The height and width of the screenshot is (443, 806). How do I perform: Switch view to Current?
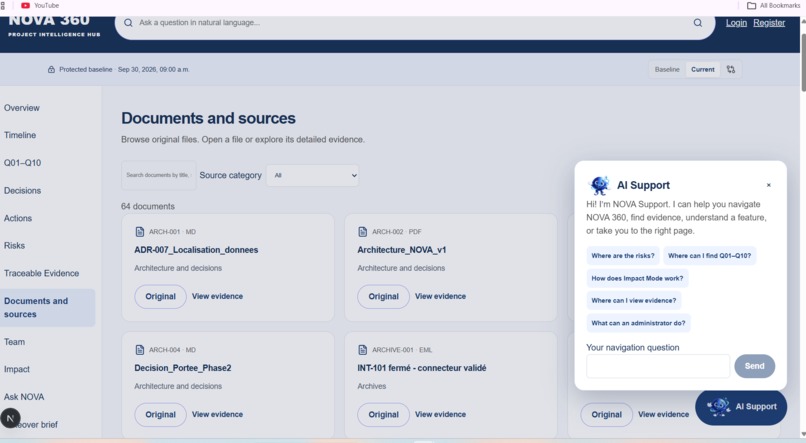703,69
